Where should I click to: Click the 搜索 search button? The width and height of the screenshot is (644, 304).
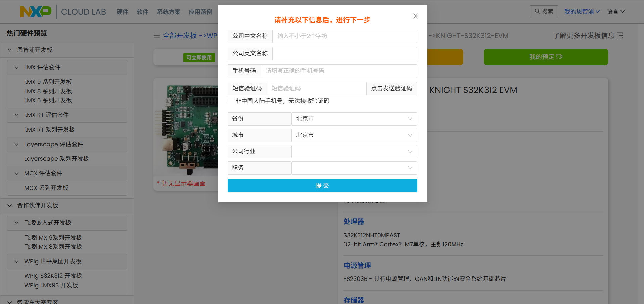[544, 12]
